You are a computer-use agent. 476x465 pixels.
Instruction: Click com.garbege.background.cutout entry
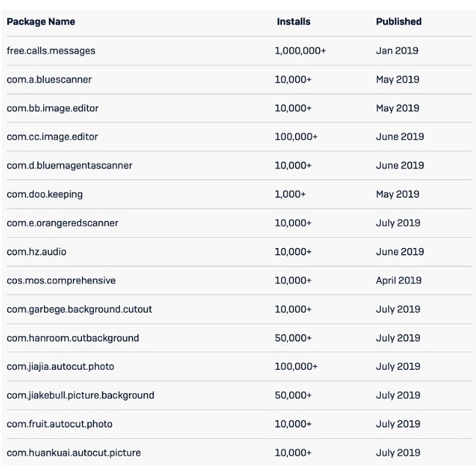click(79, 309)
